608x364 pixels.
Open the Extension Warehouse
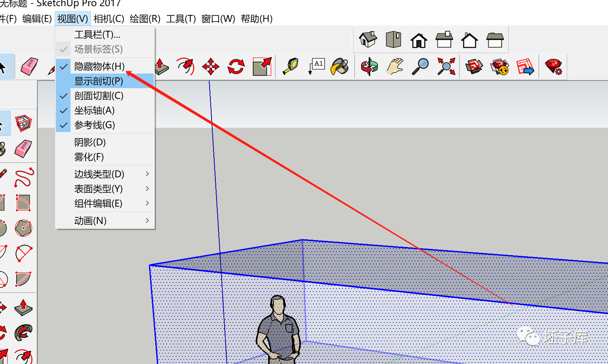click(500, 67)
